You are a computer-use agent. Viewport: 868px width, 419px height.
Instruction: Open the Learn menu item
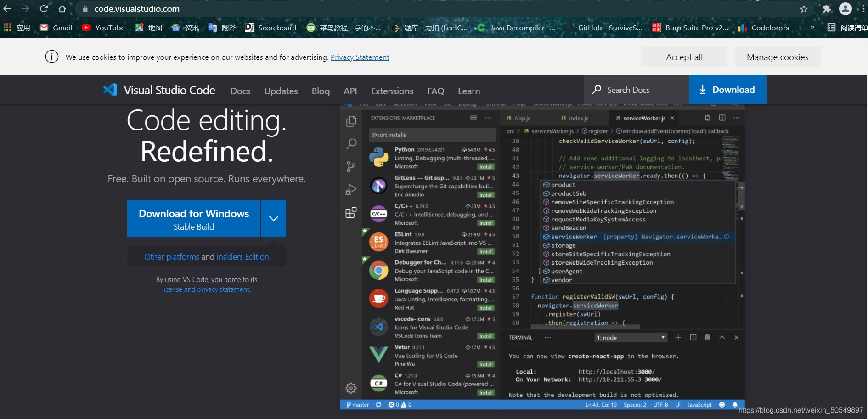tap(469, 91)
